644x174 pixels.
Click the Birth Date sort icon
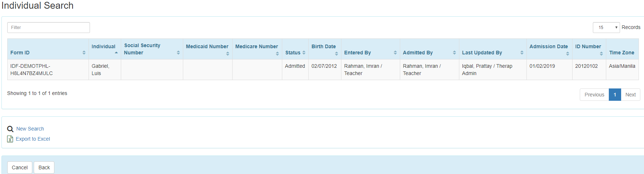pos(336,54)
